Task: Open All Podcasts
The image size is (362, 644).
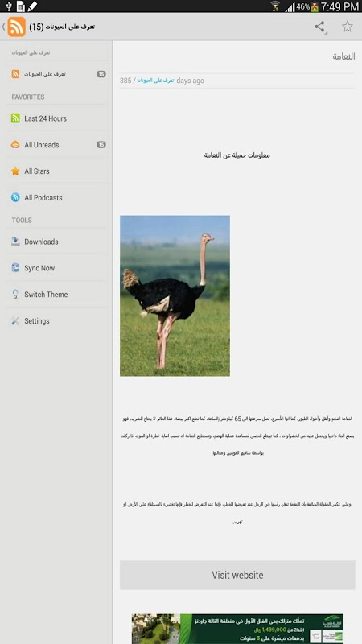Action: 57,197
